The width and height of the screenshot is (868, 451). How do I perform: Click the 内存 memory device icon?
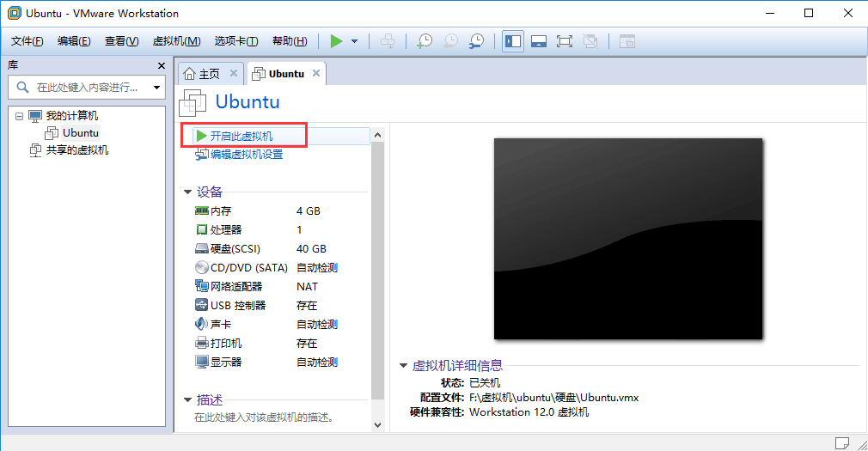[x=201, y=210]
